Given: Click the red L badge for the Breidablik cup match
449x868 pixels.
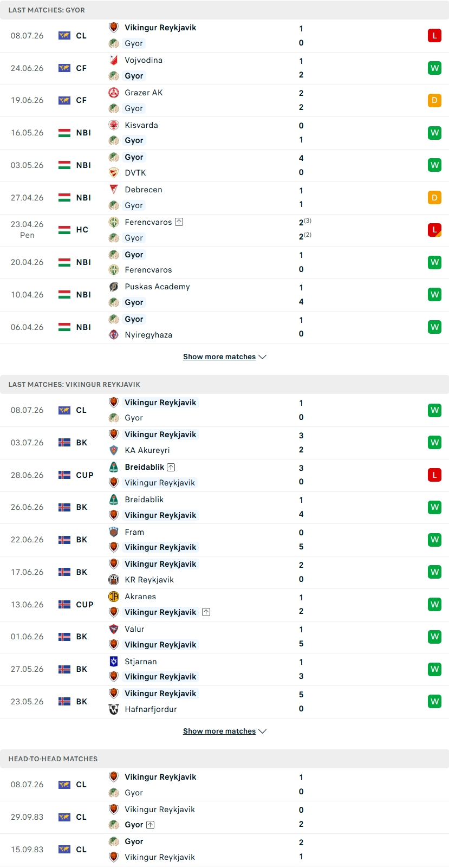Looking at the screenshot, I should (x=434, y=475).
